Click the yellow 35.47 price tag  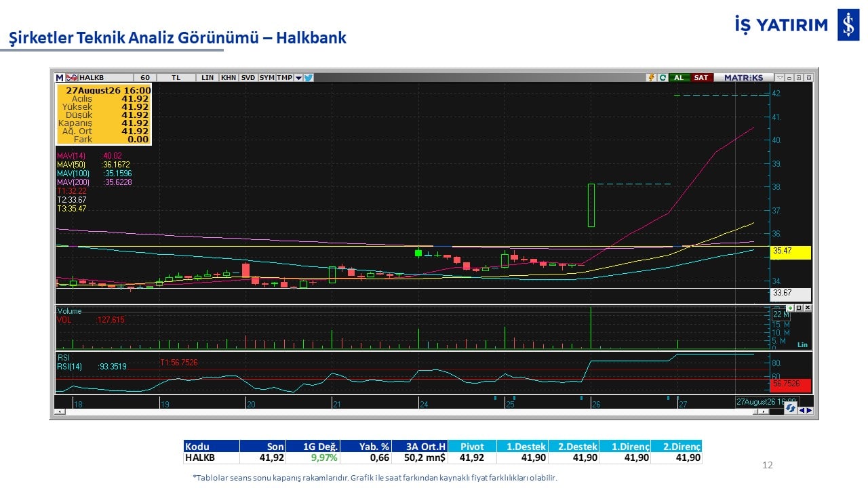791,252
